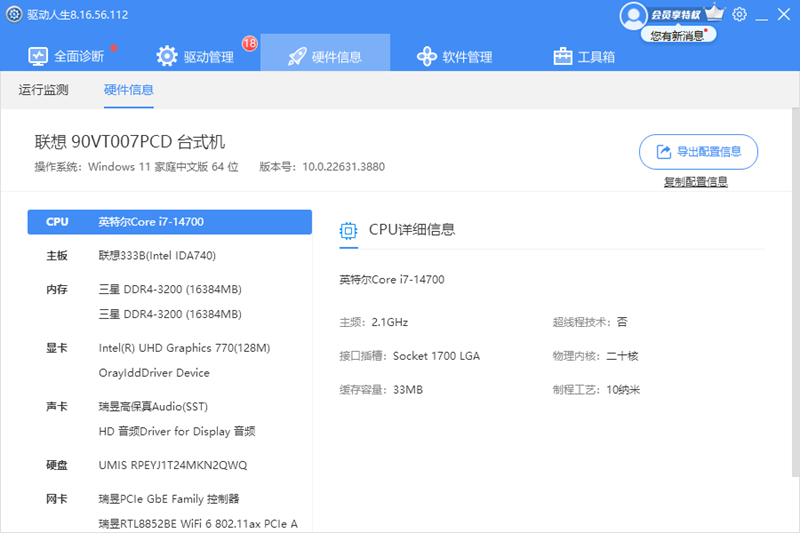Click the 软件管理 flower icon
Image resolution: width=800 pixels, height=533 pixels.
(427, 56)
